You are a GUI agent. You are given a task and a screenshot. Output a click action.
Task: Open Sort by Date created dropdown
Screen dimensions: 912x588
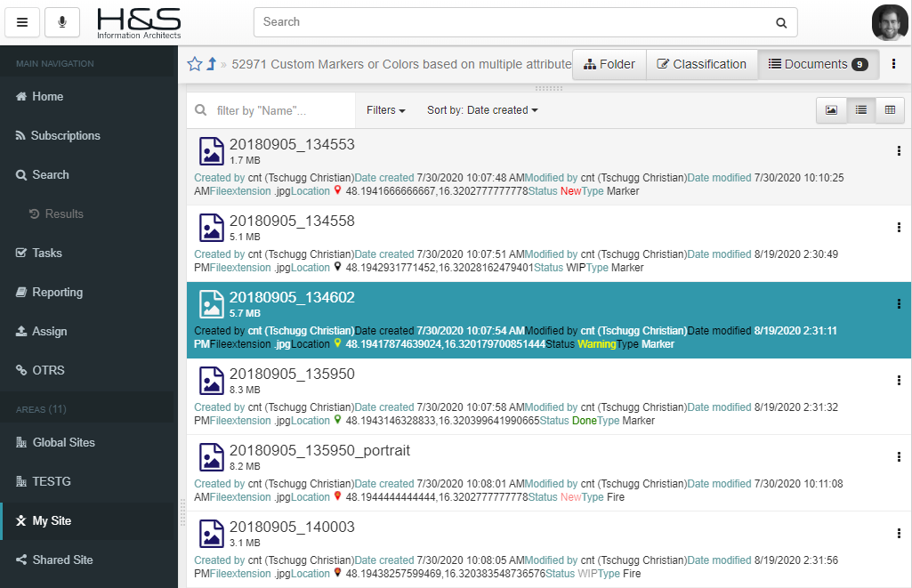tap(482, 110)
